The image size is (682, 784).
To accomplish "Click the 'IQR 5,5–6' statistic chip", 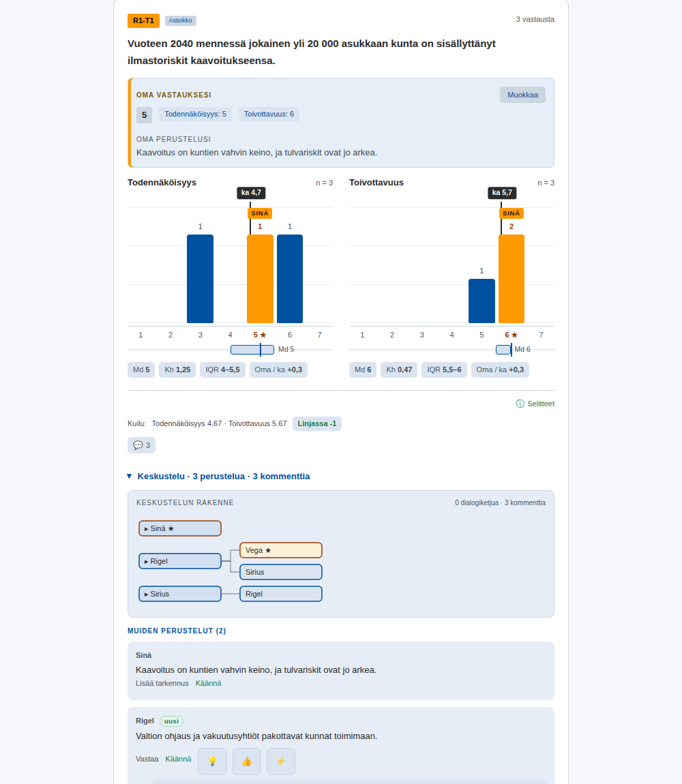I will [445, 370].
